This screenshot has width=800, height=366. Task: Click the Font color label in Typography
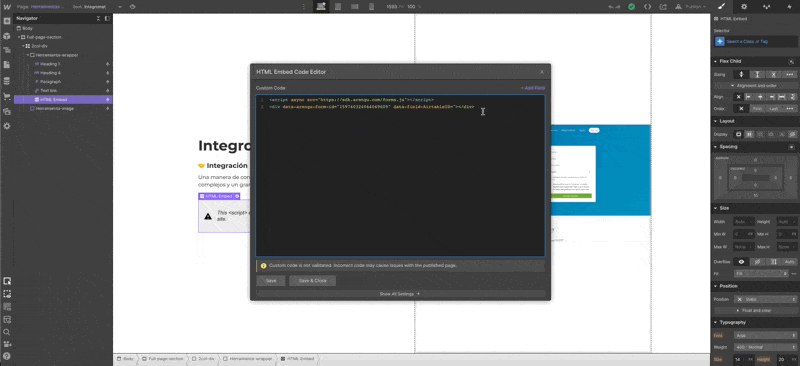coord(718,335)
